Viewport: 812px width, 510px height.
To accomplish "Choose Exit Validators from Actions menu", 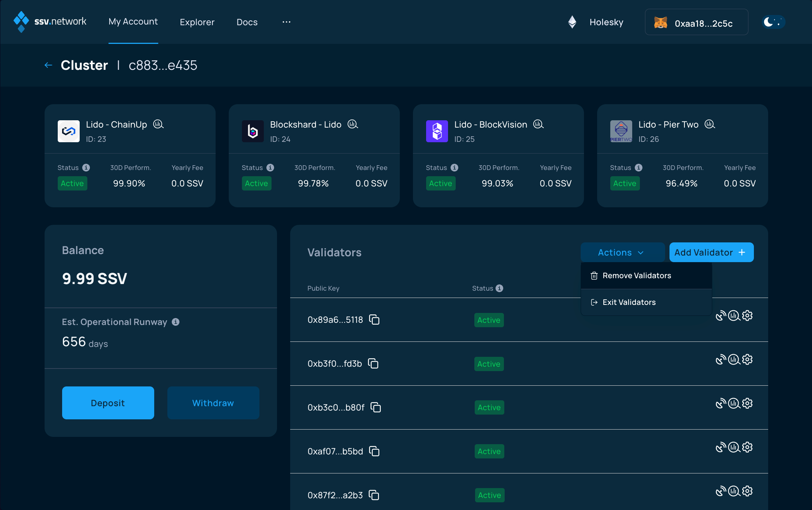I will [646, 302].
